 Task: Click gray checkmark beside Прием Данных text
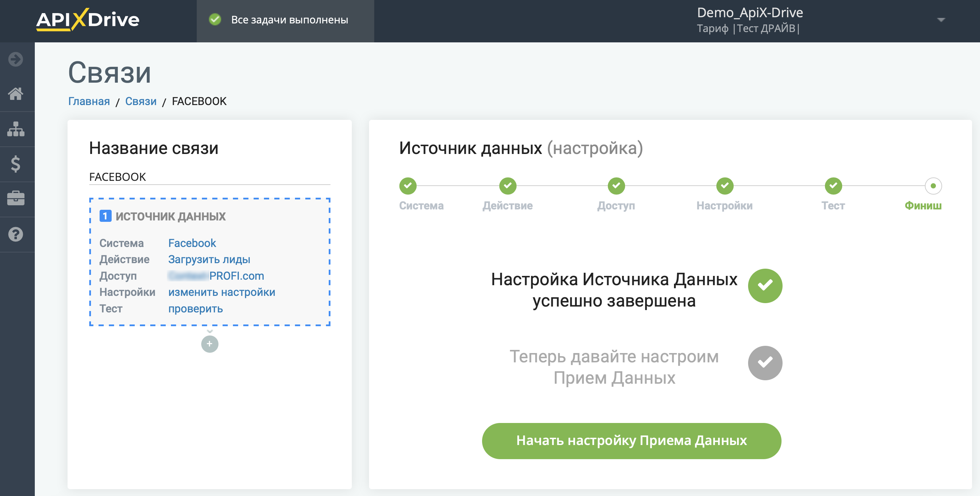(765, 363)
